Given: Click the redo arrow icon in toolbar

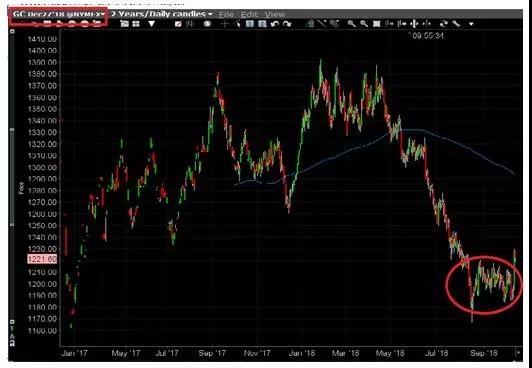Looking at the screenshot, I should click(x=287, y=24).
